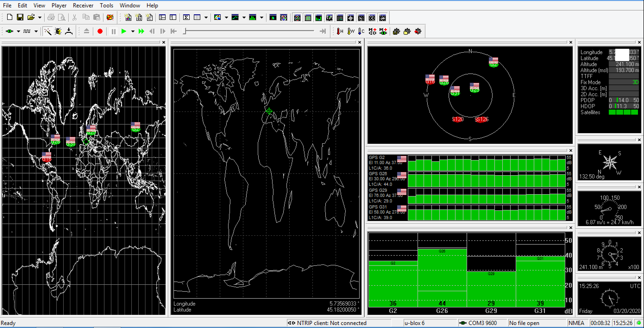The image size is (644, 328).
Task: Click the playback position slider handle
Action: (x=185, y=31)
